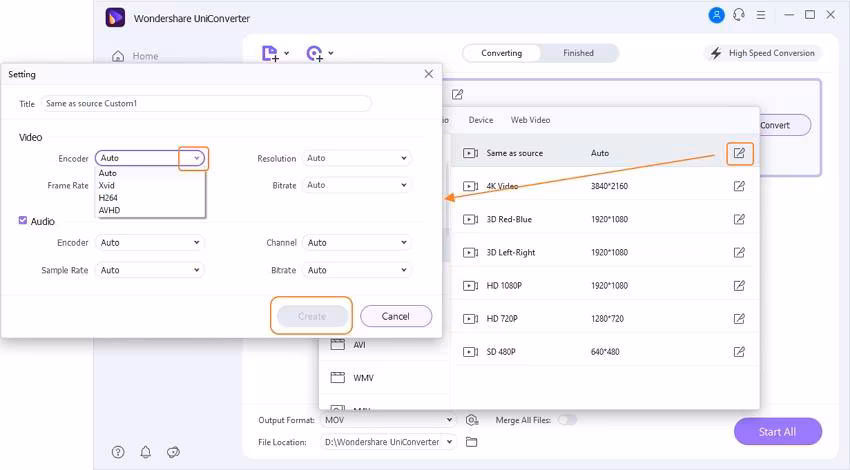This screenshot has height=470, width=850.
Task: Open the user account profile icon
Action: click(x=716, y=15)
